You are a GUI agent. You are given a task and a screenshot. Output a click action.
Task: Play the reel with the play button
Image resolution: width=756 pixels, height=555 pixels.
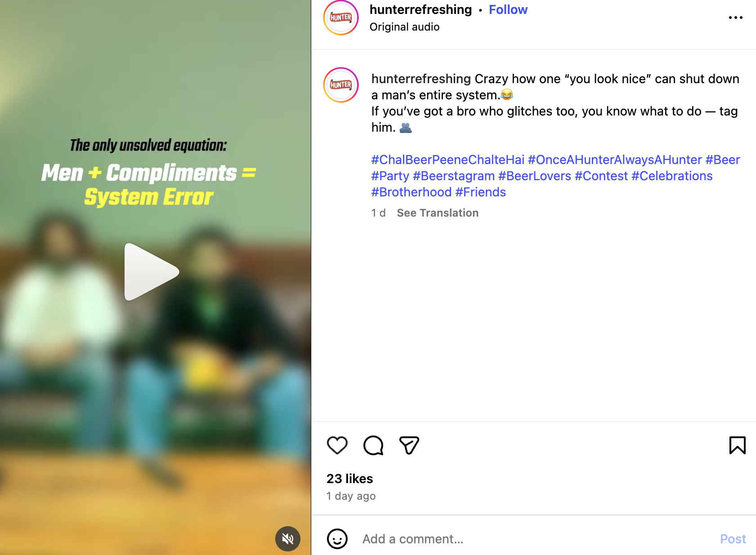click(152, 272)
